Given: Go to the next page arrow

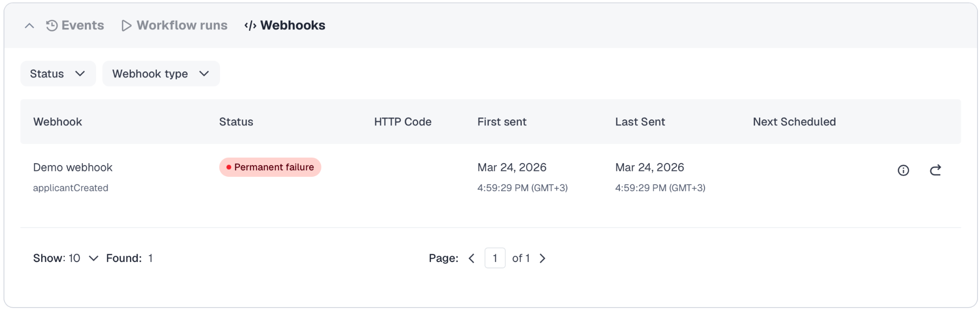Looking at the screenshot, I should pyautogui.click(x=542, y=258).
